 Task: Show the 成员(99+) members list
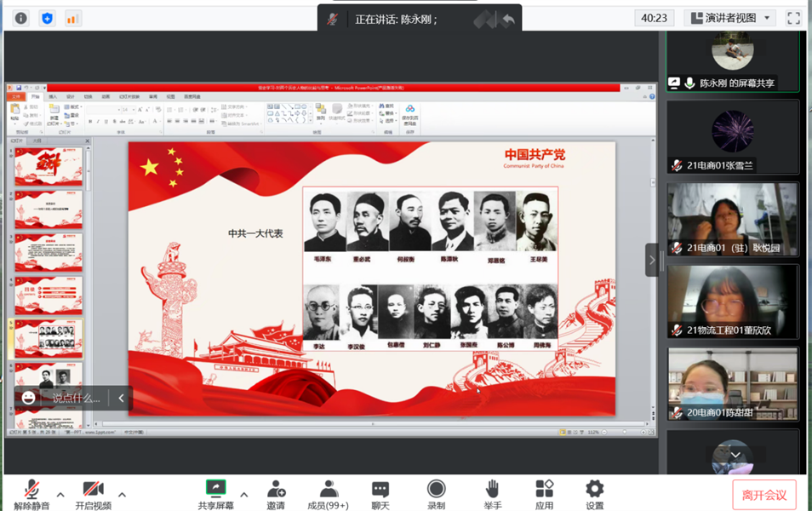(328, 493)
